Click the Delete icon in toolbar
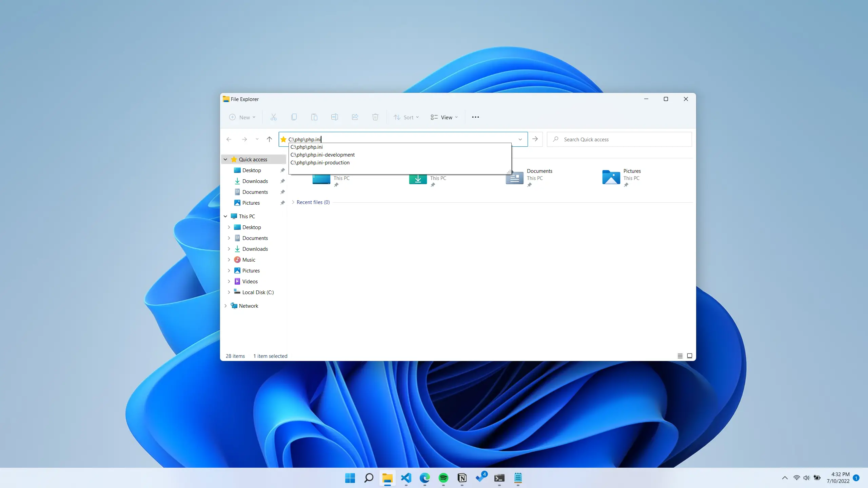Screen dimensions: 868x488 (376, 117)
